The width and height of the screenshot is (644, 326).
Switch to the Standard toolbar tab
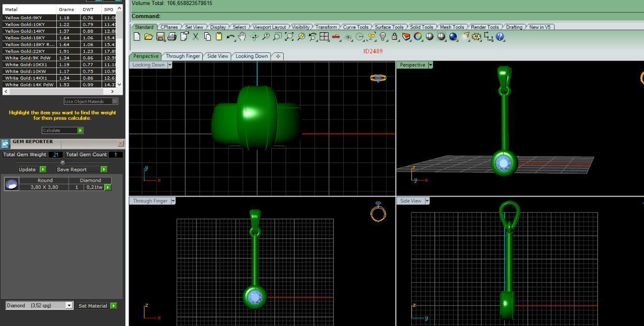[x=144, y=27]
